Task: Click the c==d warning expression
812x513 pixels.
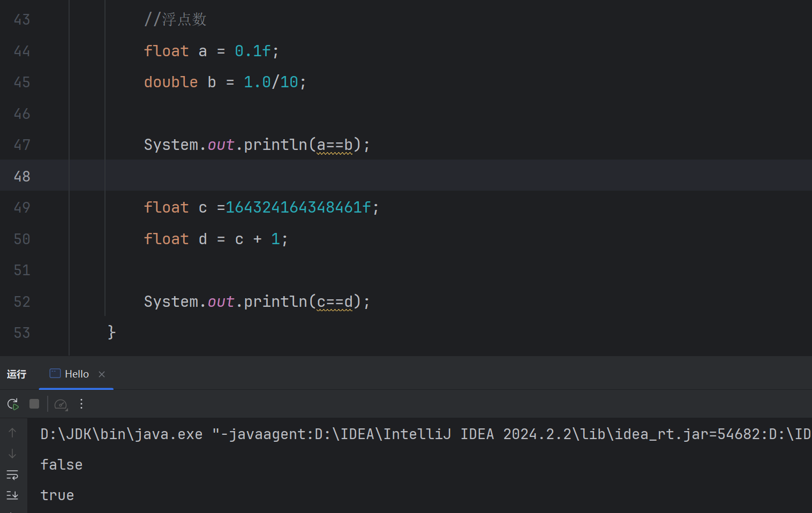Action: coord(335,301)
